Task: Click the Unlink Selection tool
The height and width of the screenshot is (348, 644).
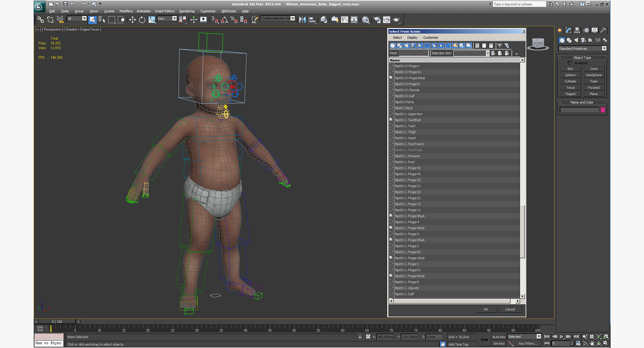Action: coord(50,20)
